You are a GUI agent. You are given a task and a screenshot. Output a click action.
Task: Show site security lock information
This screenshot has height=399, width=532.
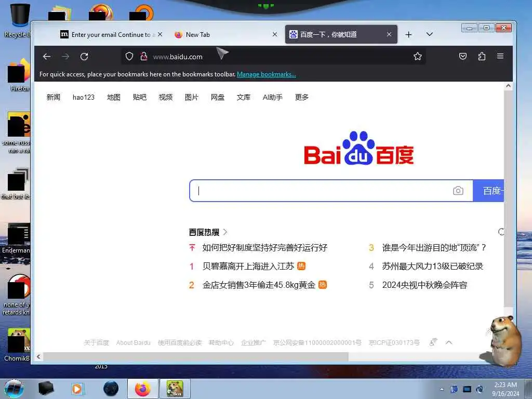click(x=144, y=56)
